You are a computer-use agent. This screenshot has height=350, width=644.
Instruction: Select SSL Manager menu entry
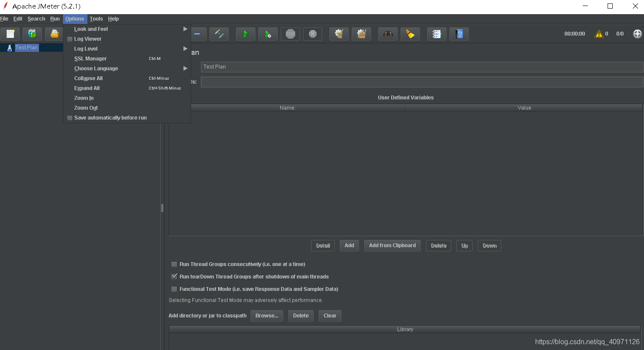[127, 59]
